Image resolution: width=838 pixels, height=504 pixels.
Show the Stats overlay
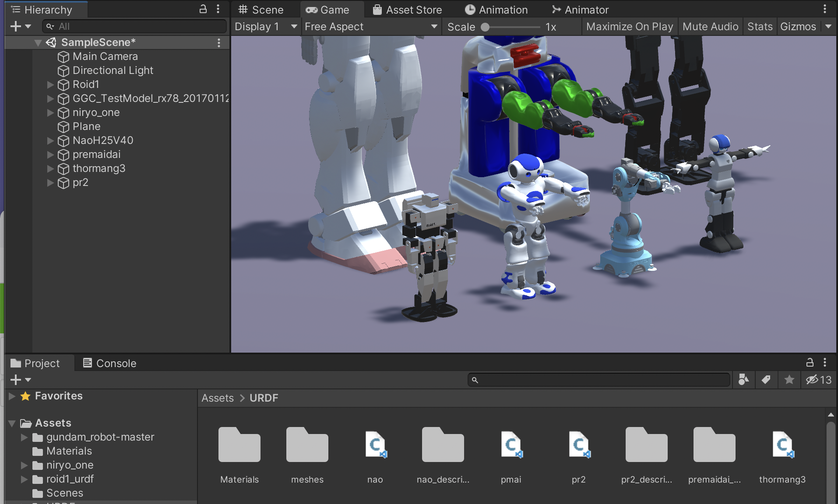pos(759,26)
